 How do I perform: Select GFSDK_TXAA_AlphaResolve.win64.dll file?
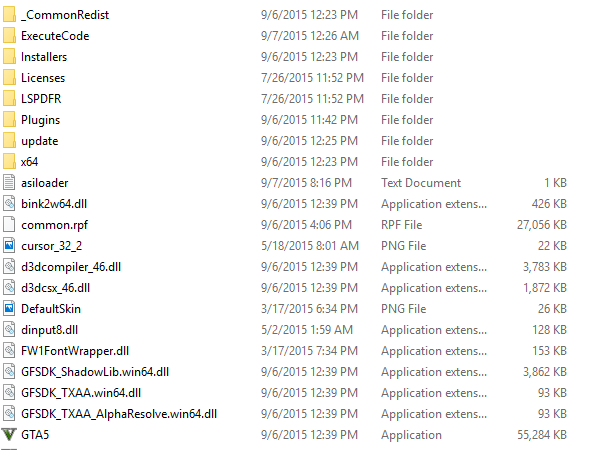click(x=119, y=414)
